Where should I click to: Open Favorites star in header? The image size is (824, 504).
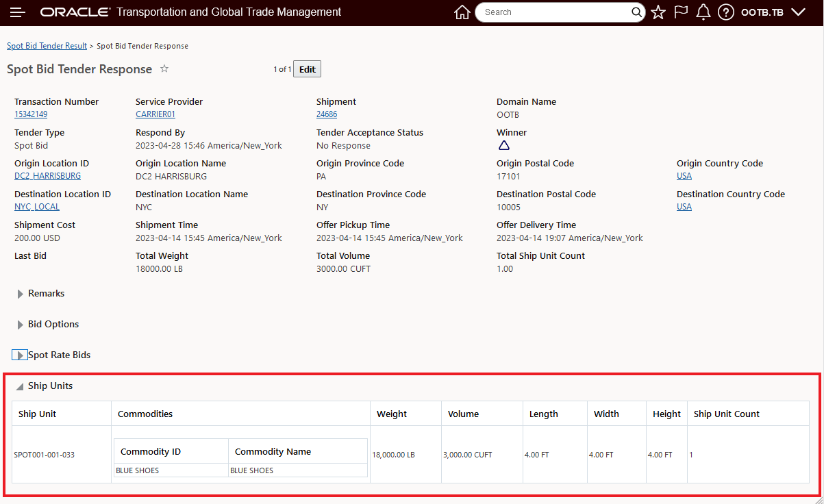pyautogui.click(x=658, y=12)
